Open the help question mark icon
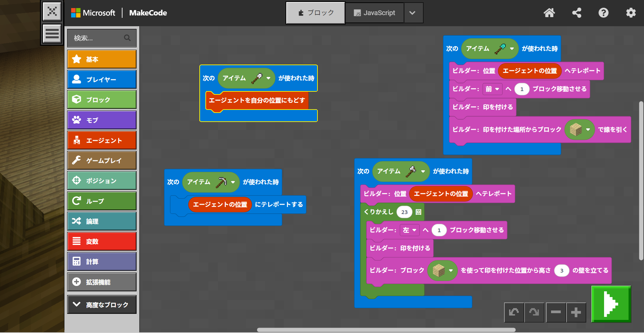 (603, 13)
